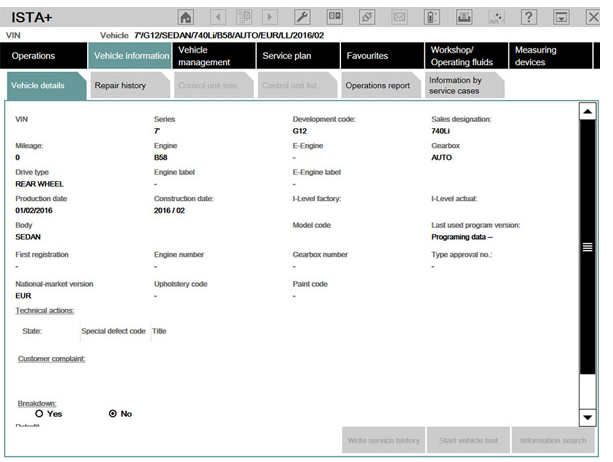This screenshot has height=462, width=613.
Task: Switch to the Service plan tab
Action: coord(298,56)
